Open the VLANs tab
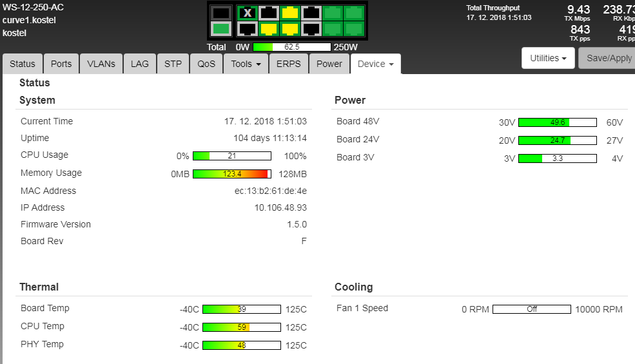The image size is (635, 364). point(101,64)
